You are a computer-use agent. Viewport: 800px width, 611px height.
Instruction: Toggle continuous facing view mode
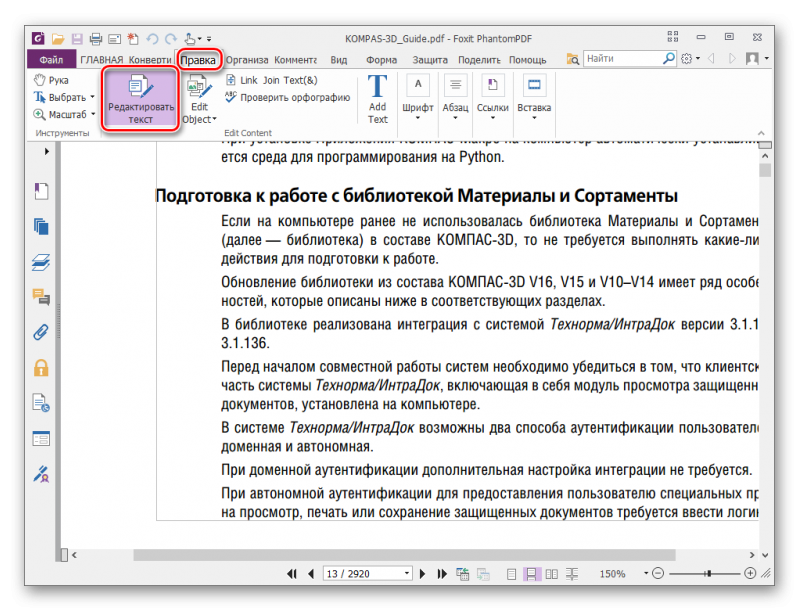point(572,574)
